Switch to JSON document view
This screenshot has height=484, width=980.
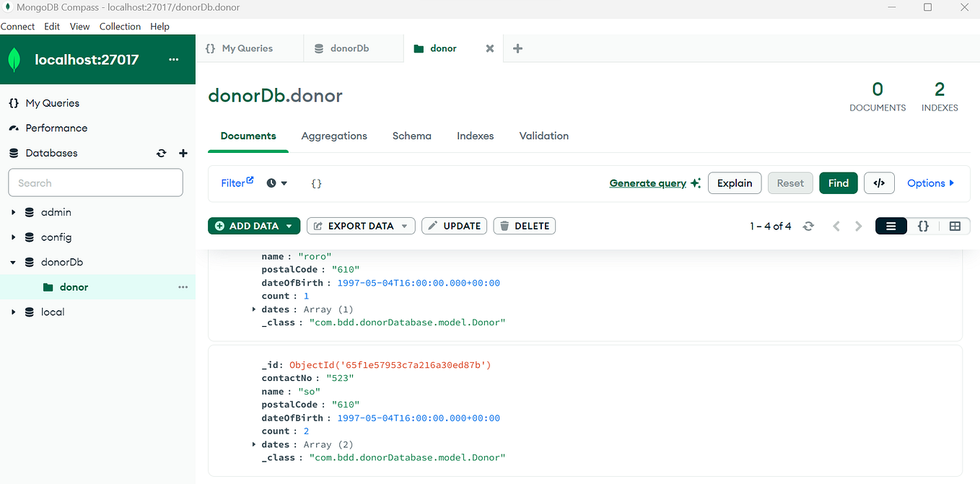coord(923,226)
